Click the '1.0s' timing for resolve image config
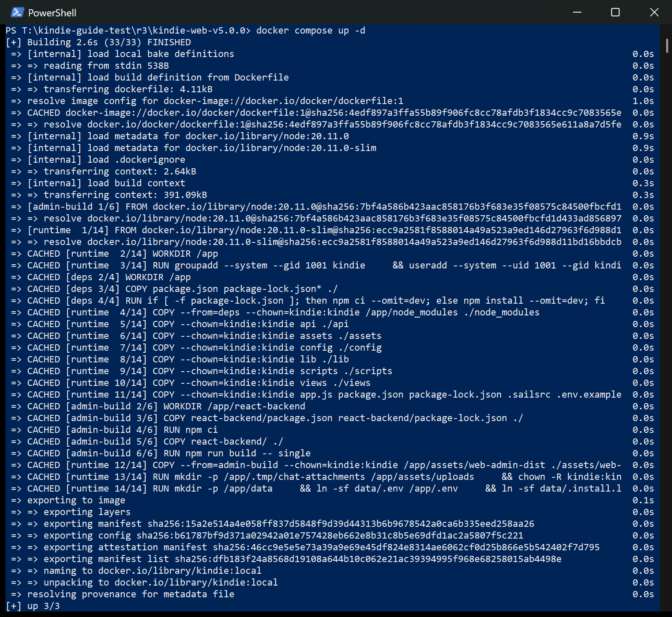This screenshot has width=672, height=617. click(x=643, y=101)
